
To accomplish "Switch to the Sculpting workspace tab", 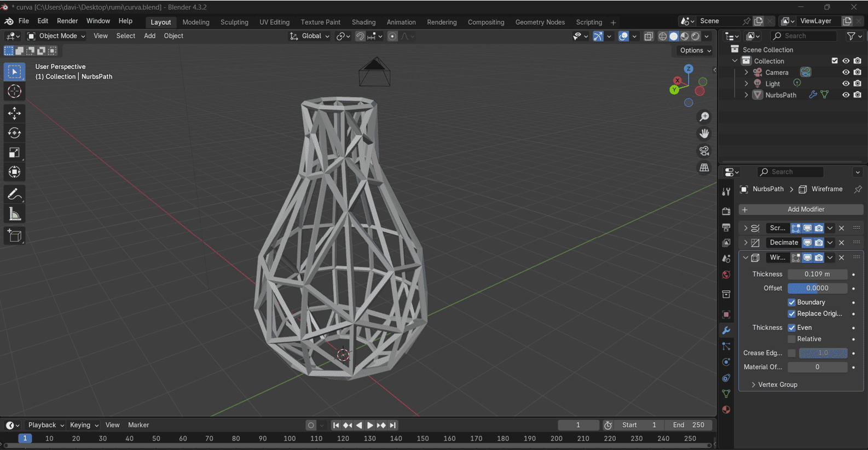I will pyautogui.click(x=234, y=22).
